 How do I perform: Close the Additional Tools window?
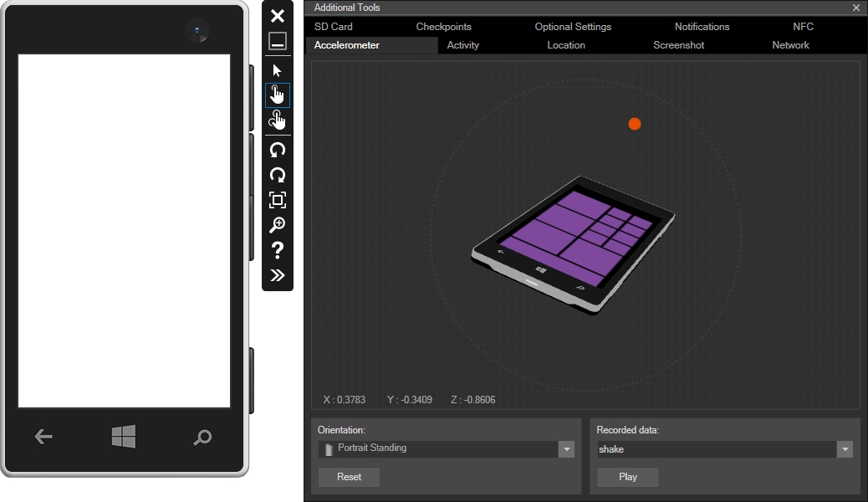(x=855, y=8)
